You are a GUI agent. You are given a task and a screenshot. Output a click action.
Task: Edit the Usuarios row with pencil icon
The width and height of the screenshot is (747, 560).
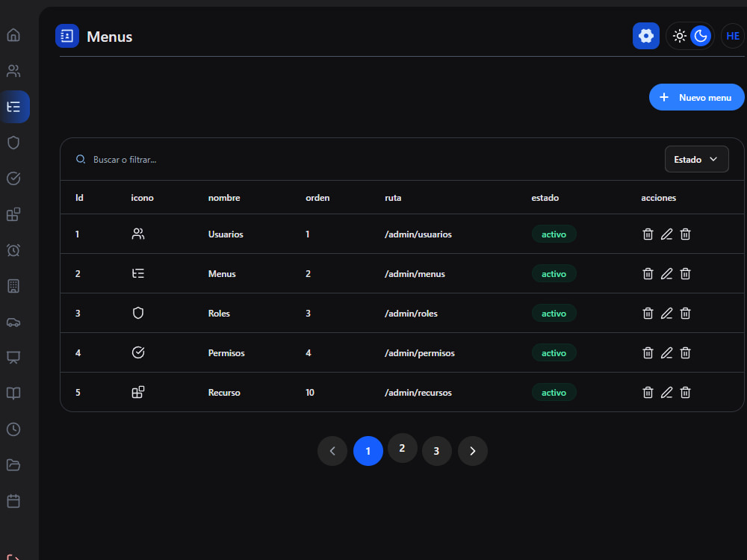click(666, 234)
